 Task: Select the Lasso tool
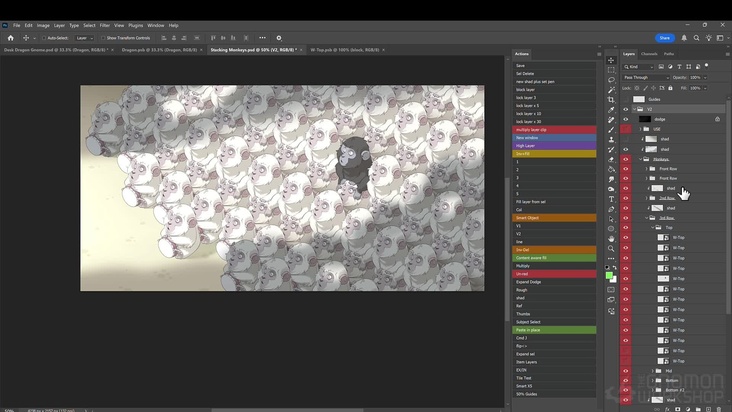pos(611,80)
